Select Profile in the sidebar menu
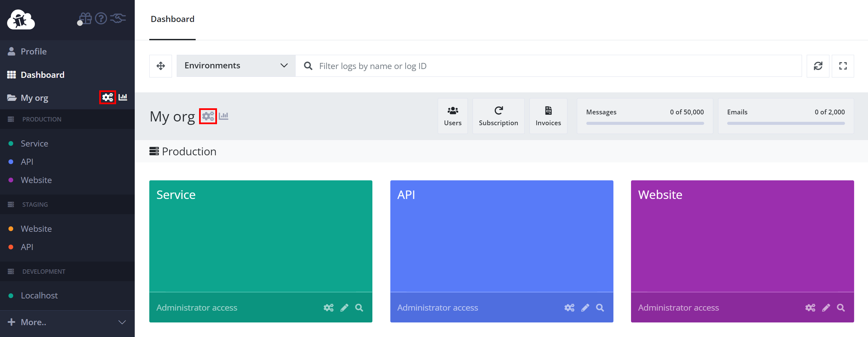The height and width of the screenshot is (337, 868). pyautogui.click(x=67, y=51)
